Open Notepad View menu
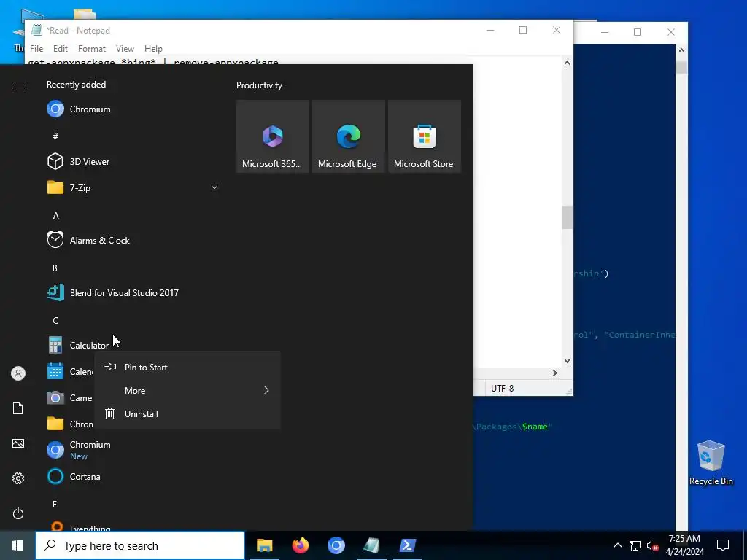This screenshot has height=560, width=747. (x=125, y=49)
